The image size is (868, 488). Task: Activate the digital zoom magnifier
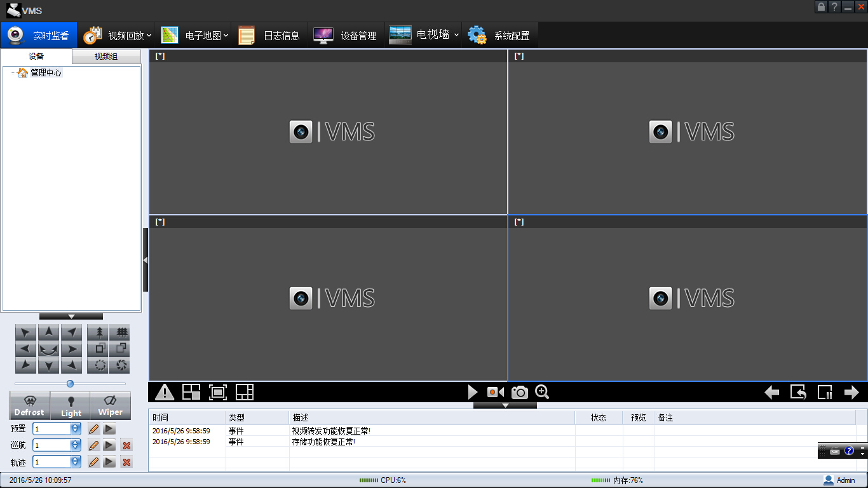click(542, 392)
